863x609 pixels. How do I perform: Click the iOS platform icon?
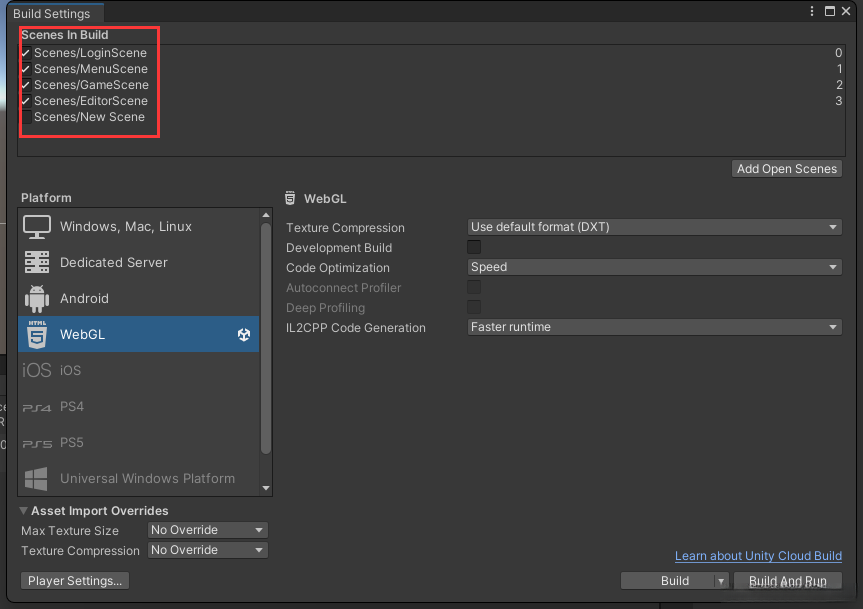[37, 370]
